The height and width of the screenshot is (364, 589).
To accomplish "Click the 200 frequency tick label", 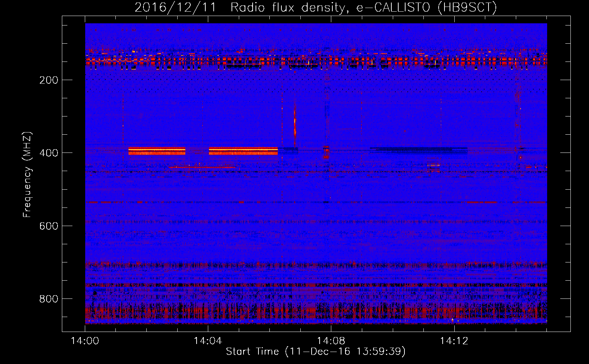I will click(49, 80).
